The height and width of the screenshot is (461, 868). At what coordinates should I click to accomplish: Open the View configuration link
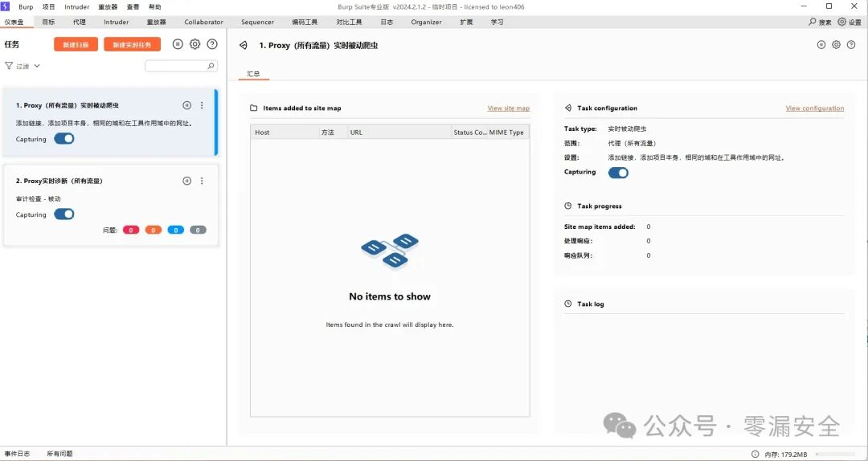[x=815, y=108]
